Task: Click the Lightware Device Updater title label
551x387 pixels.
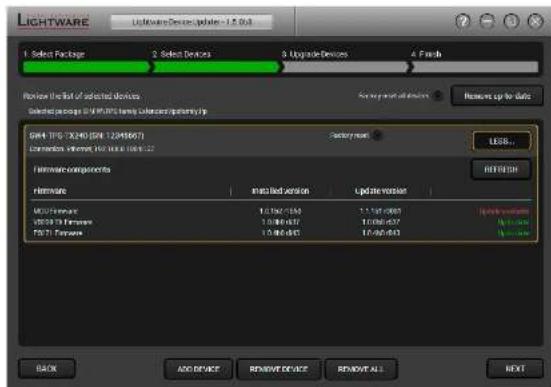Action: click(x=192, y=22)
